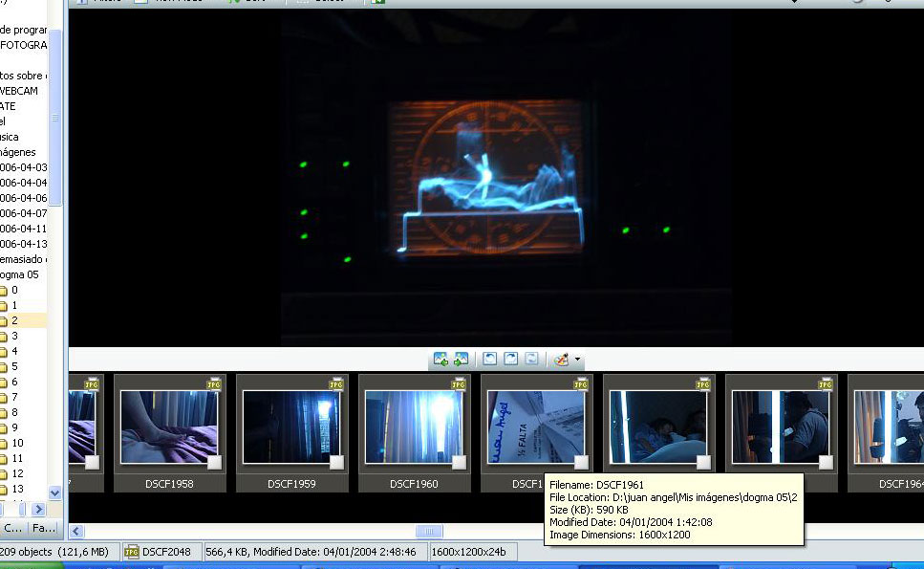
Task: Open folder 4 in the tree
Action: 14,351
